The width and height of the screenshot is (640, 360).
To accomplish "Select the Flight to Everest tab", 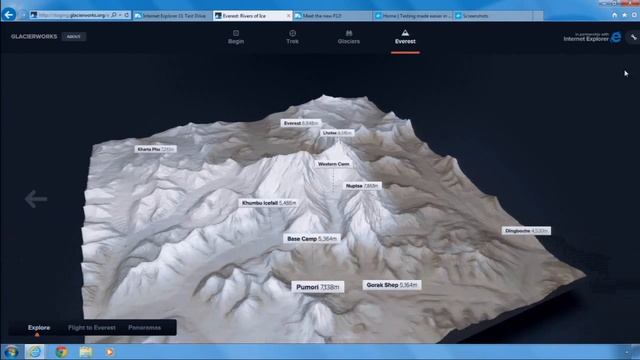I will (92, 327).
